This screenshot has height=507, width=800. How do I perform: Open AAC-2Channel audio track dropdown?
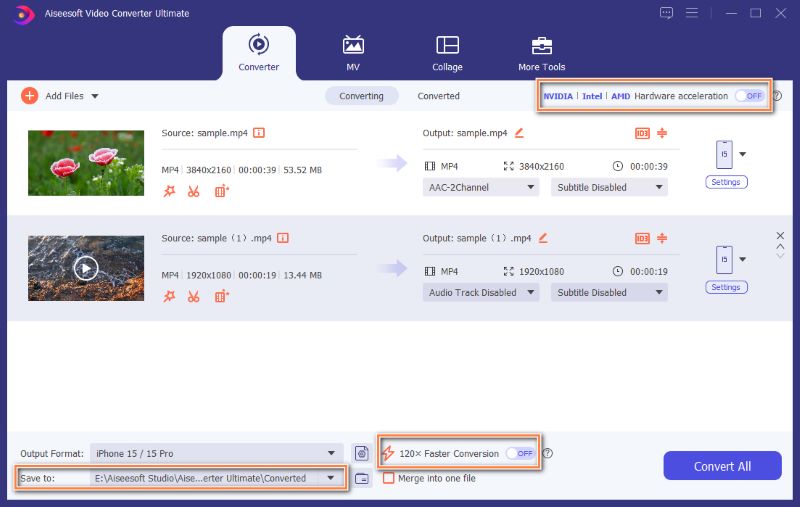coord(481,187)
